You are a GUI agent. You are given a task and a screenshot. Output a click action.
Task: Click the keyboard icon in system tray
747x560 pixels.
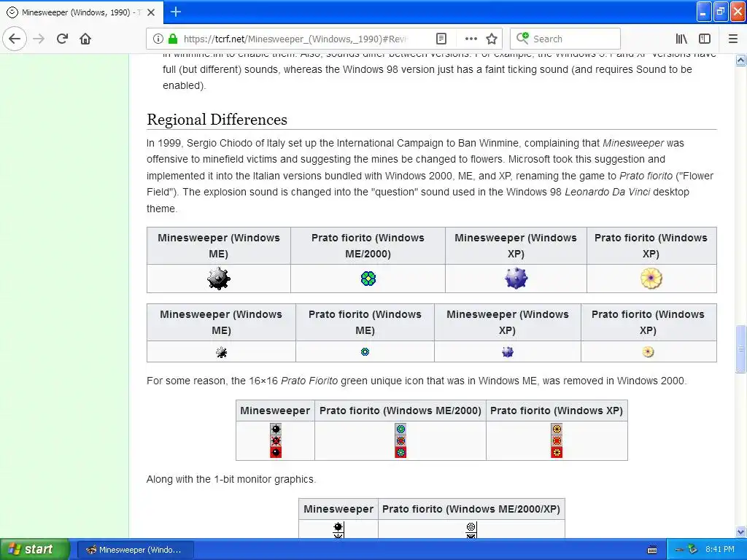[652, 550]
